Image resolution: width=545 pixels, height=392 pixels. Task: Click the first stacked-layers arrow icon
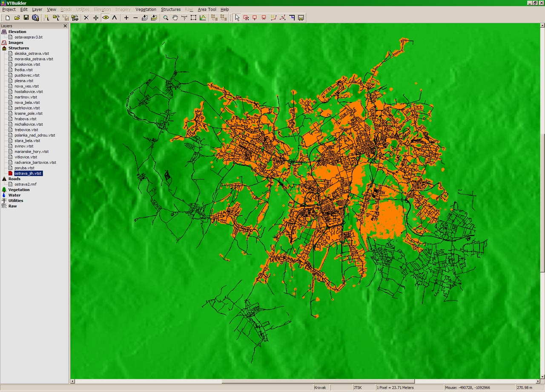(x=145, y=18)
